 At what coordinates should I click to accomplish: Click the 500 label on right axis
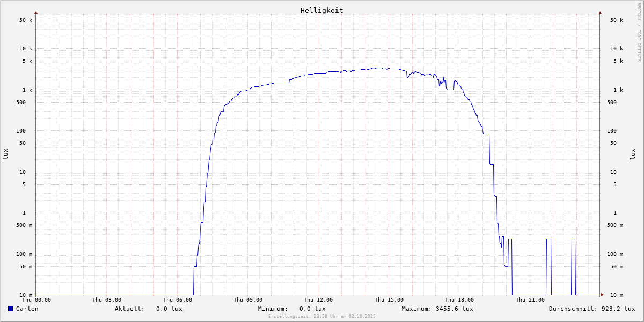click(x=612, y=103)
